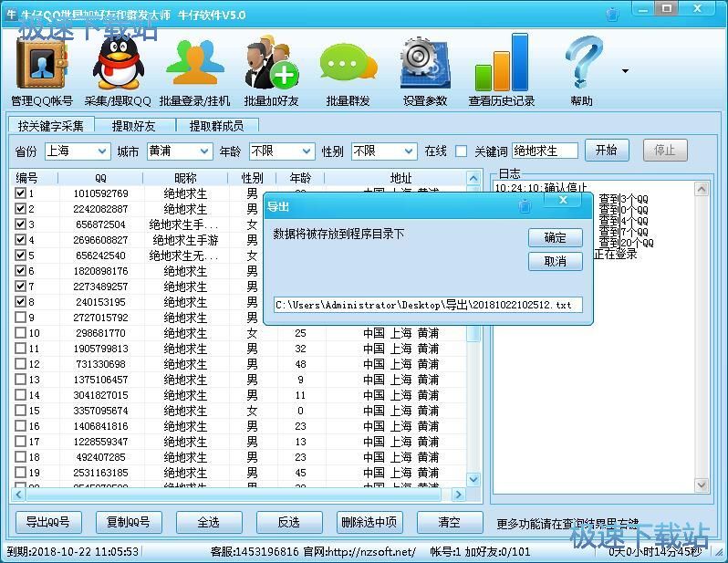Image resolution: width=728 pixels, height=563 pixels.
Task: Close the 导出 dialog
Action: tap(563, 200)
